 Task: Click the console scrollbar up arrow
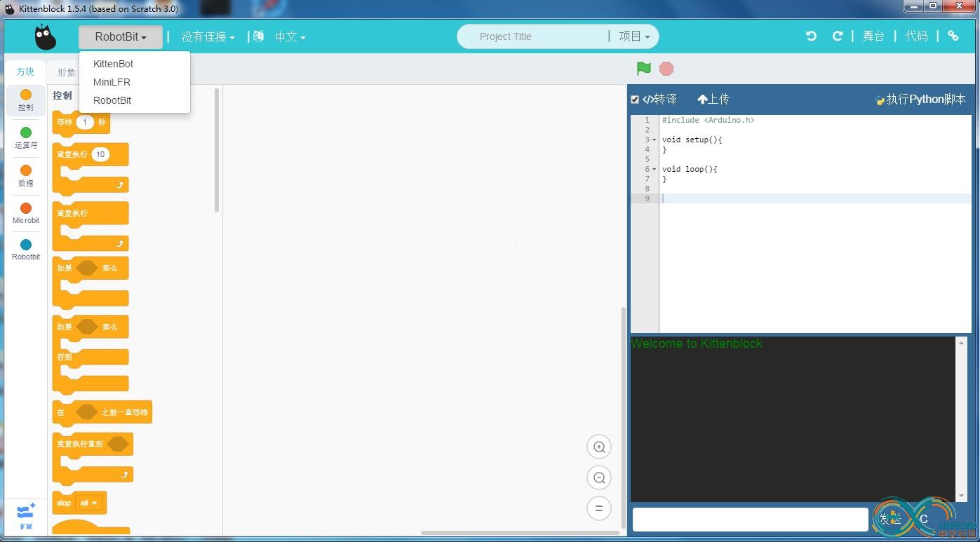coord(961,342)
